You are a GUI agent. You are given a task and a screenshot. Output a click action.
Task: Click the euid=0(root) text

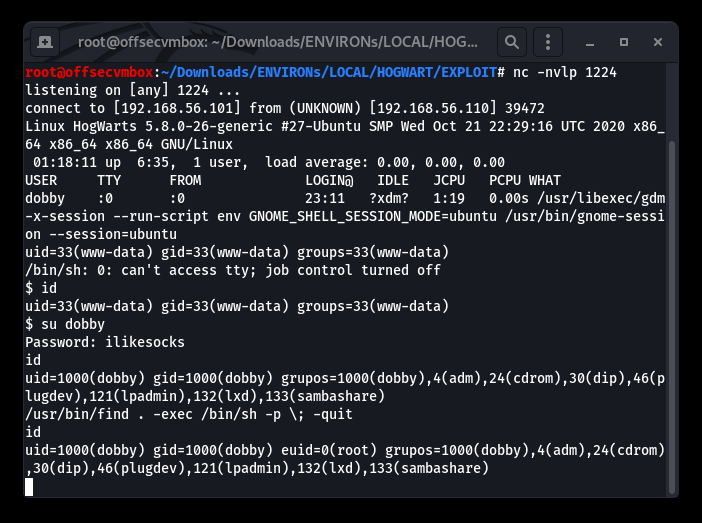pyautogui.click(x=329, y=450)
